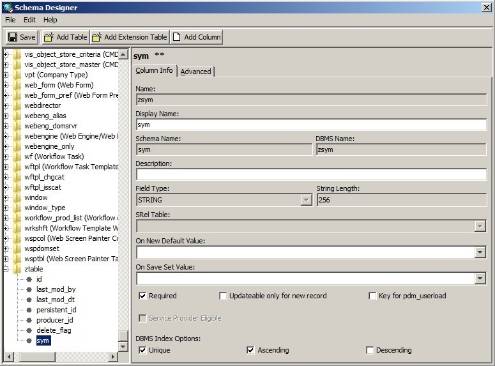The image size is (495, 366).
Task: Toggle the Required checkbox
Action: click(x=142, y=296)
